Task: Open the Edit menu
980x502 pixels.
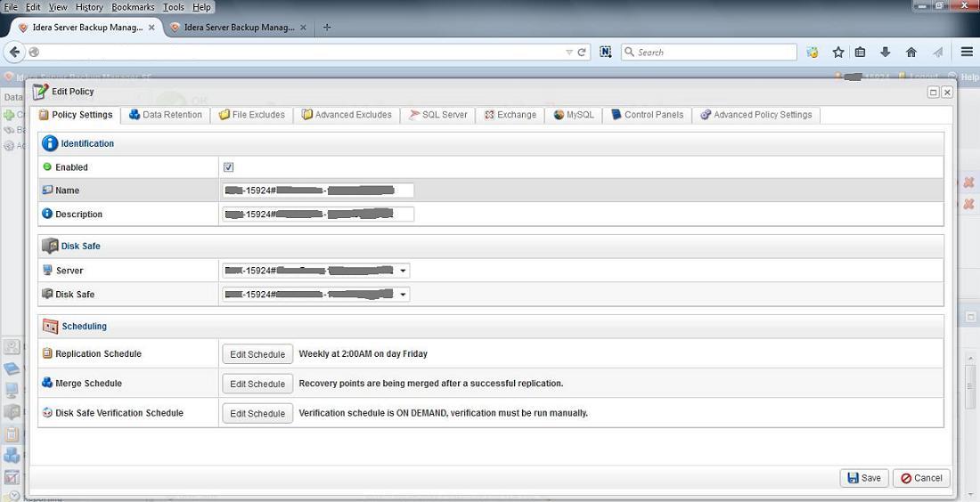Action: 33,7
